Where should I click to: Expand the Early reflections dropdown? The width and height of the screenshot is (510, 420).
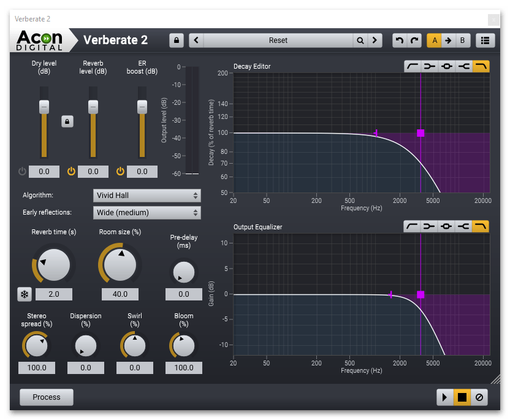pos(147,213)
